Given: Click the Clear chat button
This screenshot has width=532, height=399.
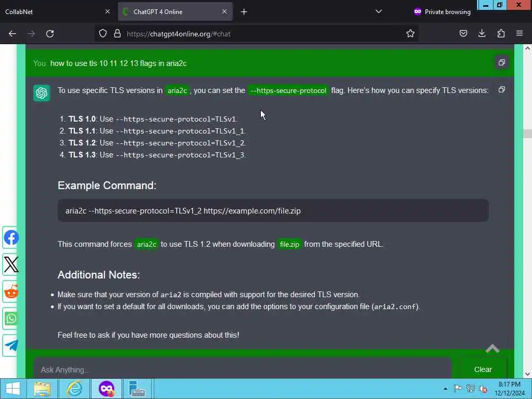Looking at the screenshot, I should (483, 369).
